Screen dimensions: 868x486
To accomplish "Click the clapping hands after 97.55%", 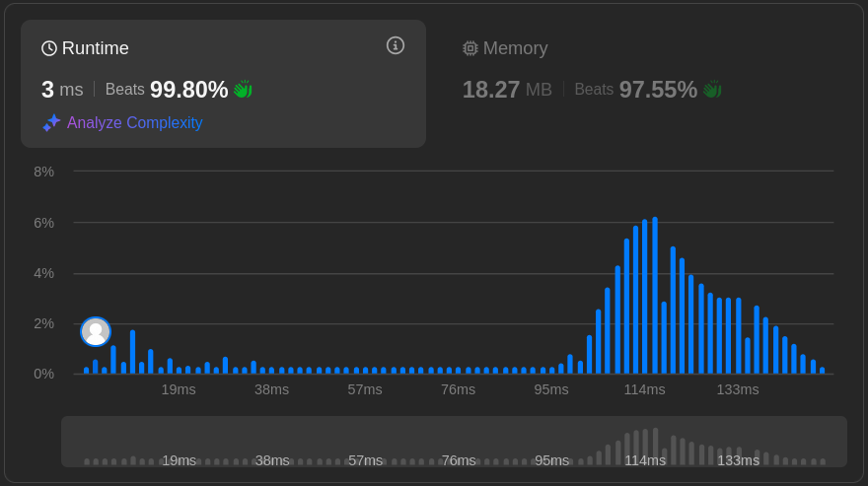I will click(x=712, y=89).
